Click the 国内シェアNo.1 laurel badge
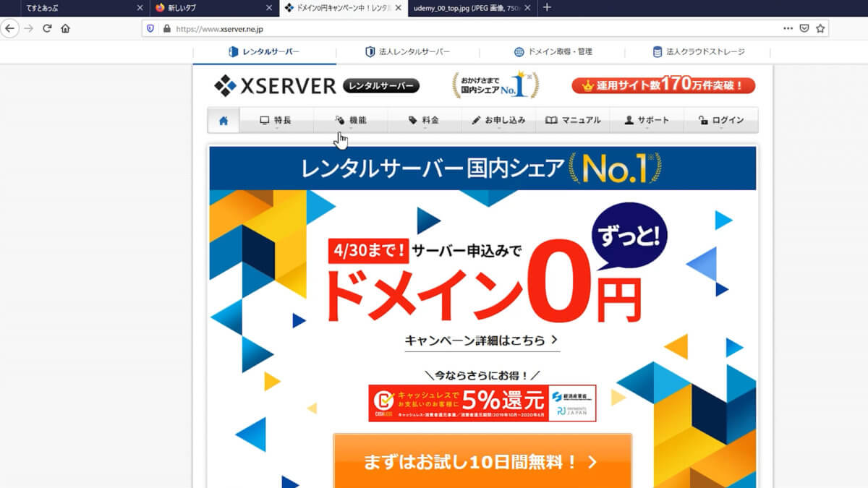The height and width of the screenshot is (488, 868). (x=495, y=85)
